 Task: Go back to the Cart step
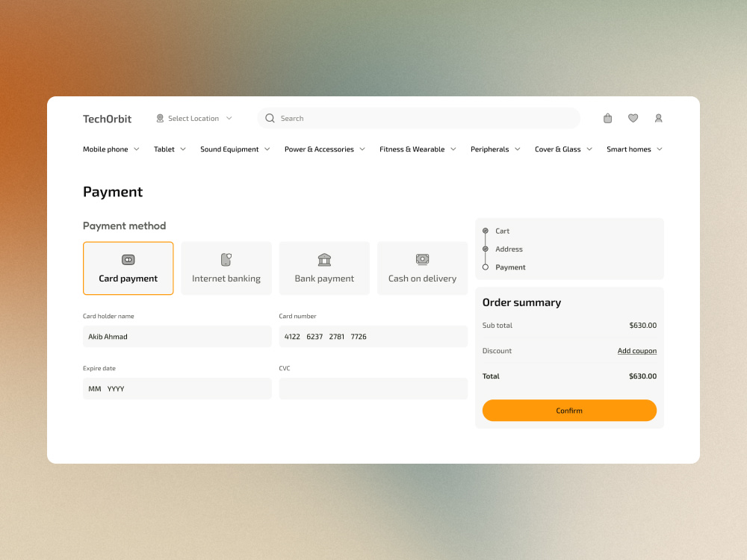tap(502, 231)
